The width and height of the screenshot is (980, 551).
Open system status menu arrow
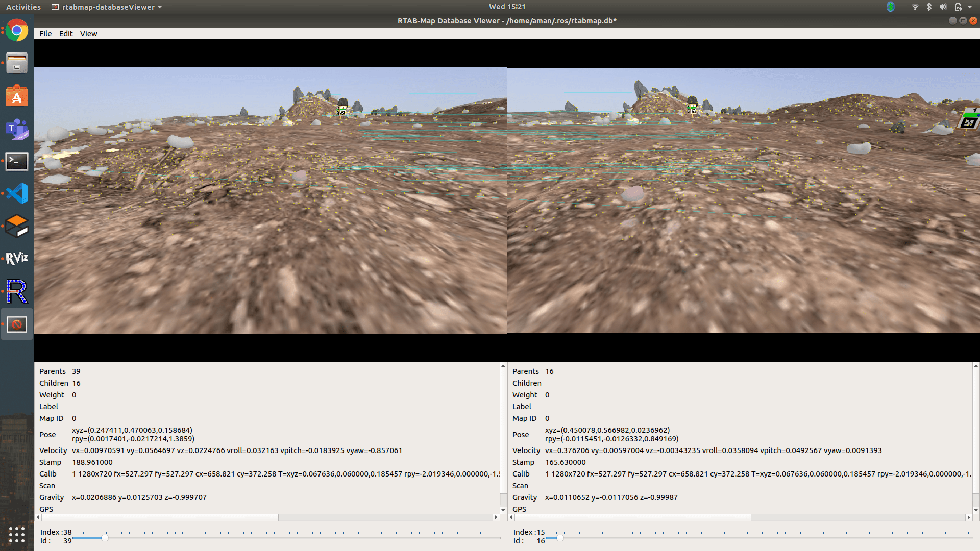coord(970,7)
